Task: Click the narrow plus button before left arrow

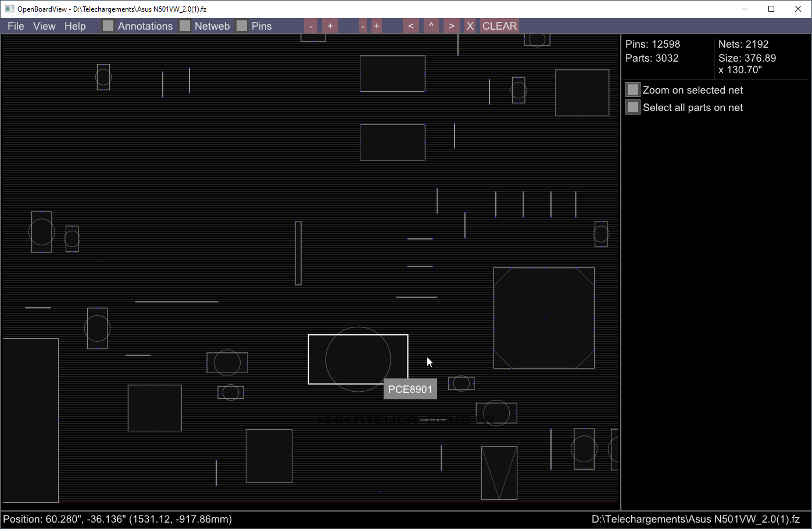Action: pyautogui.click(x=377, y=26)
